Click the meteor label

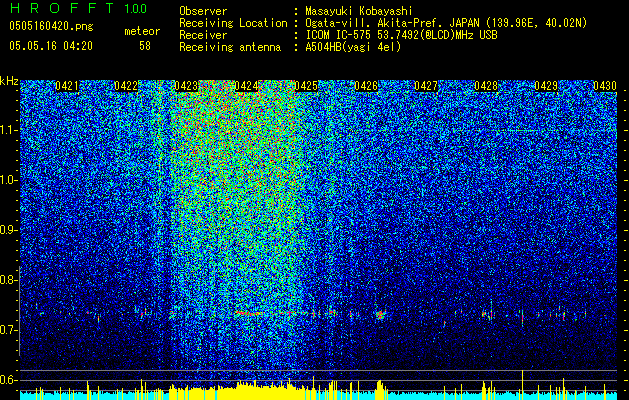tap(142, 31)
